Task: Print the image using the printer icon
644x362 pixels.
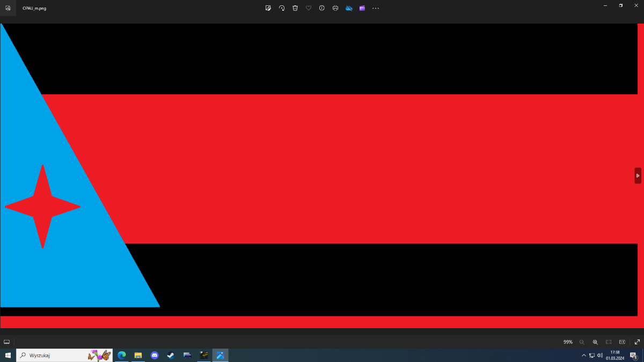Action: (x=335, y=8)
